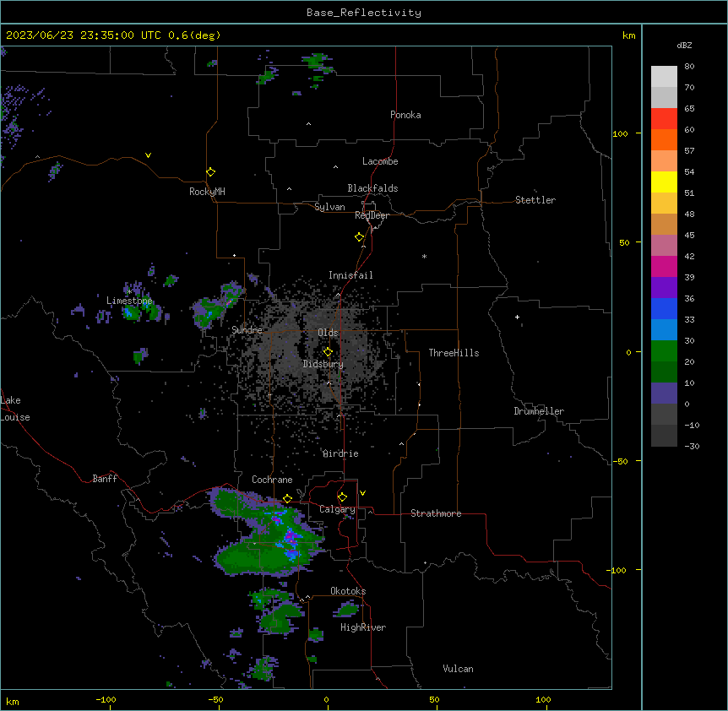
Task: Select the 39 dBZ purple legend swatch
Action: (664, 288)
